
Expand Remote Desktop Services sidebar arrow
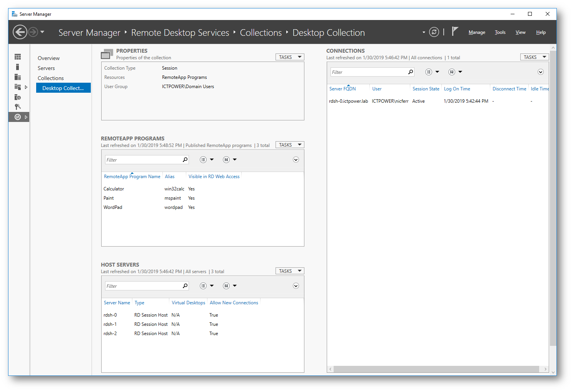pos(26,117)
